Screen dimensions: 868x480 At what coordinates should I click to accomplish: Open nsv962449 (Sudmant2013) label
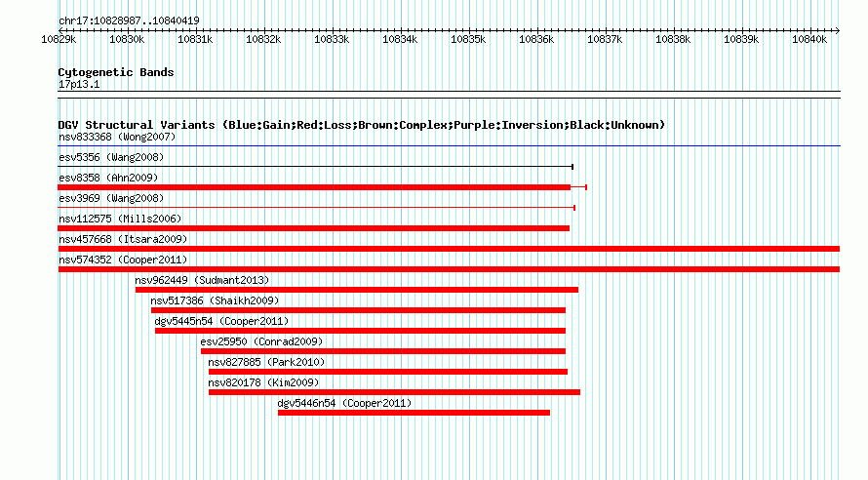[202, 280]
